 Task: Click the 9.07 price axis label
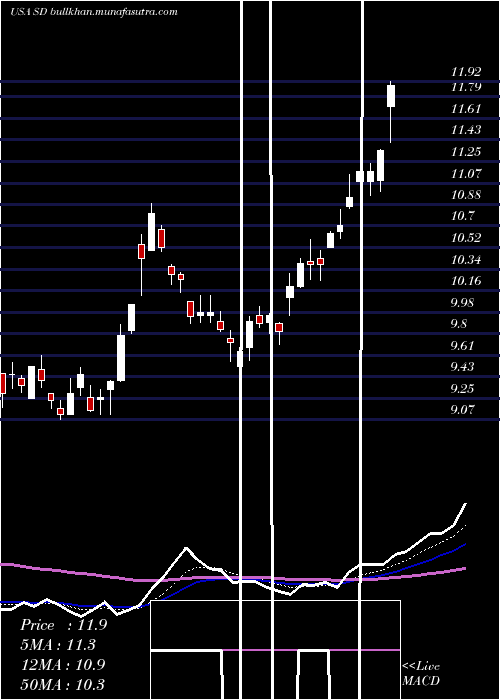coord(463,409)
